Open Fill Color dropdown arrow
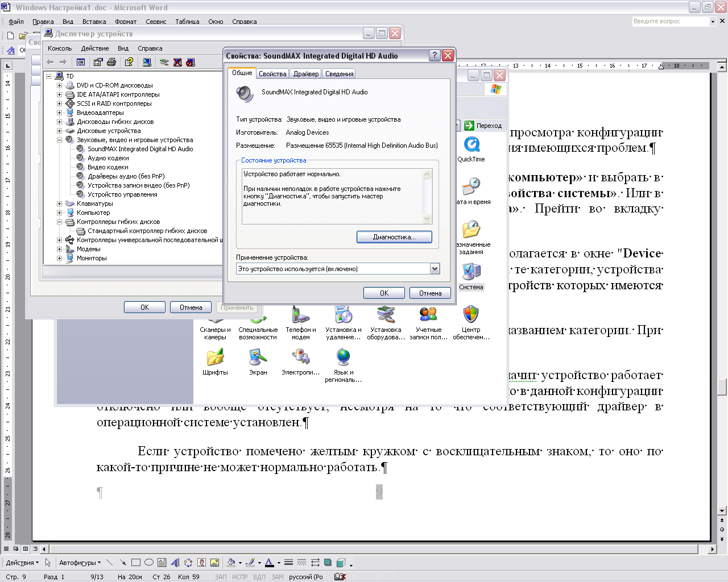728x582 pixels. pos(240,563)
